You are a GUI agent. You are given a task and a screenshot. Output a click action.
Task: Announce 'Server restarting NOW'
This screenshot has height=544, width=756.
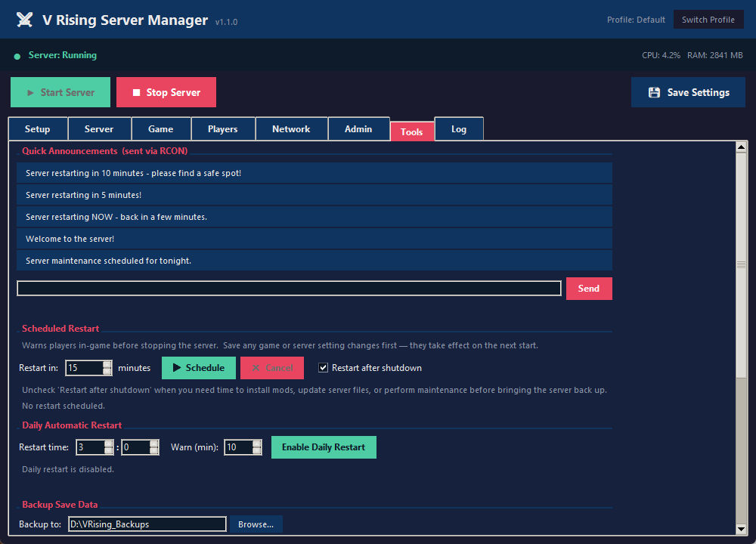point(314,217)
